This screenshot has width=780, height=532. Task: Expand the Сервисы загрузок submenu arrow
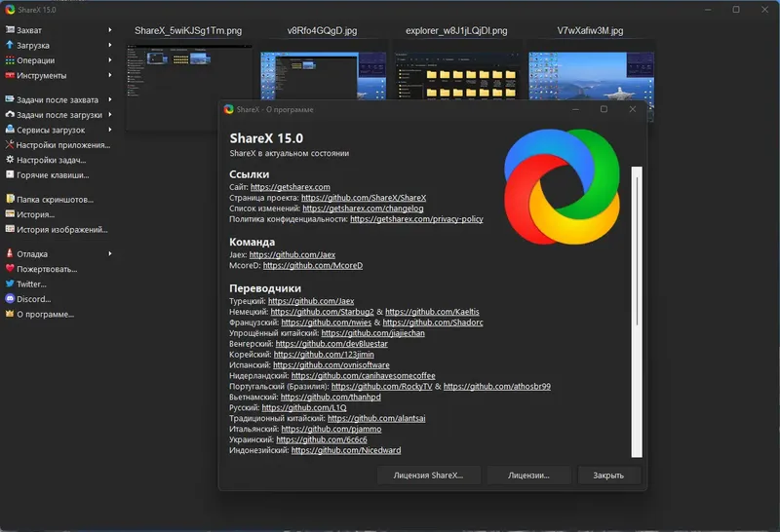[110, 130]
